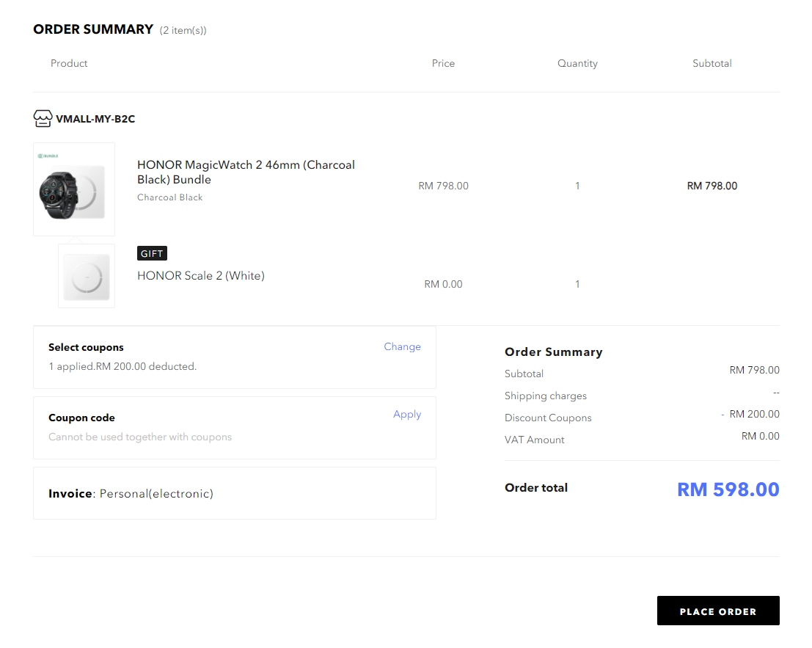The width and height of the screenshot is (812, 648).
Task: Click the Select coupons heading
Action: pos(86,347)
